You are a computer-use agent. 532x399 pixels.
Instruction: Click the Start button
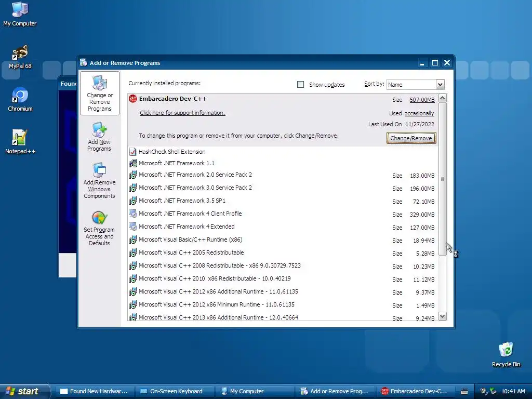click(24, 391)
